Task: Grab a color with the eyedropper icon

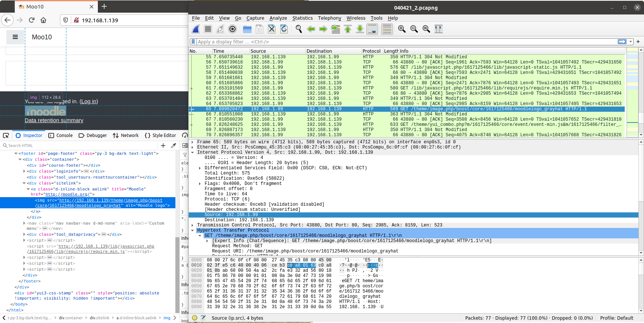Action: (x=173, y=146)
